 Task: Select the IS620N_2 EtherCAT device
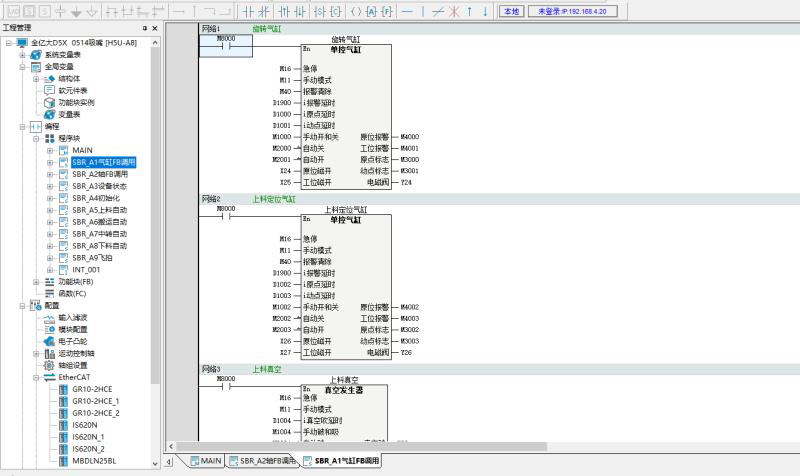88,449
